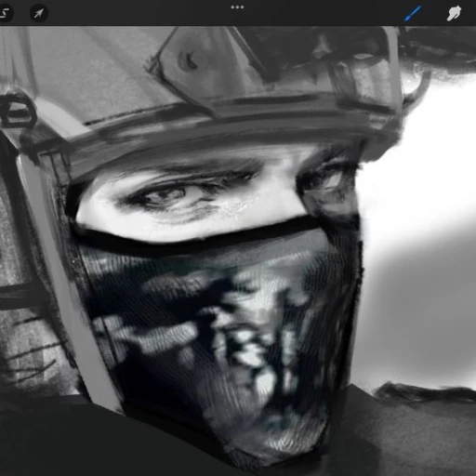
Task: Open the three-dot menu at top
Action: [x=237, y=7]
